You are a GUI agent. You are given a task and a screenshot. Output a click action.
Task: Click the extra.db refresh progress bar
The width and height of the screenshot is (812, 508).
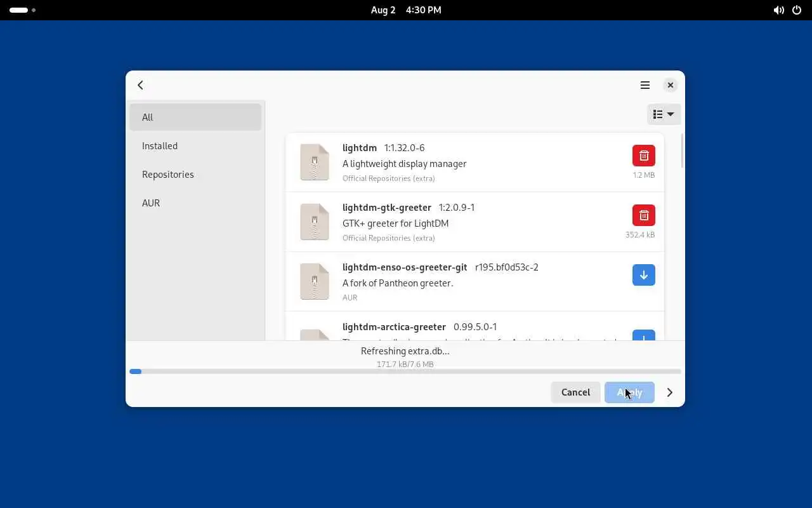pyautogui.click(x=405, y=371)
